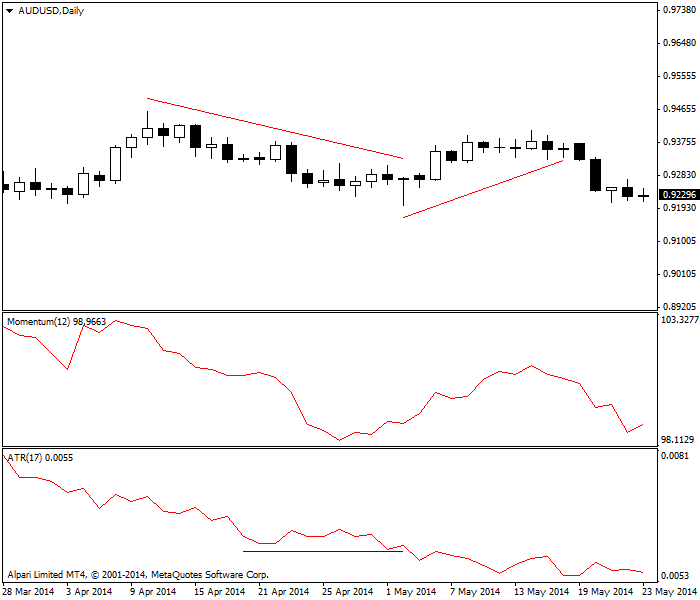Viewport: 700px width, 600px height.
Task: Click the current price label 0.92296
Action: [678, 194]
